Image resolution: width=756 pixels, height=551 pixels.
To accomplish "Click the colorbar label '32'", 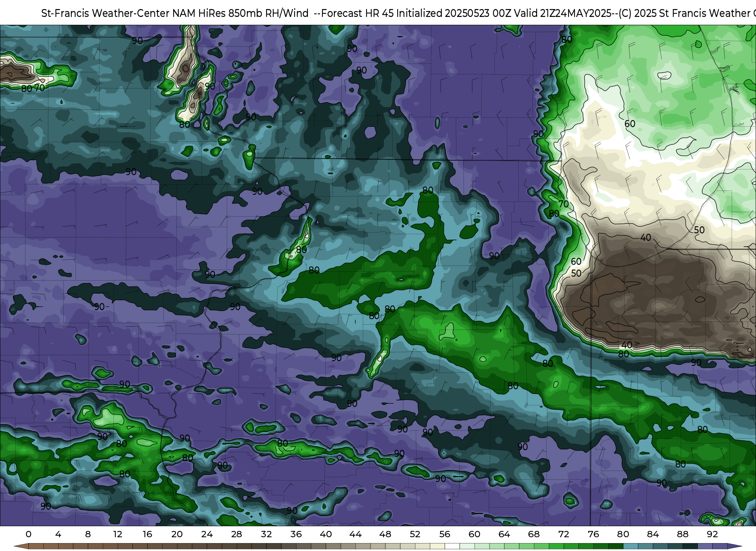I will click(x=266, y=534).
